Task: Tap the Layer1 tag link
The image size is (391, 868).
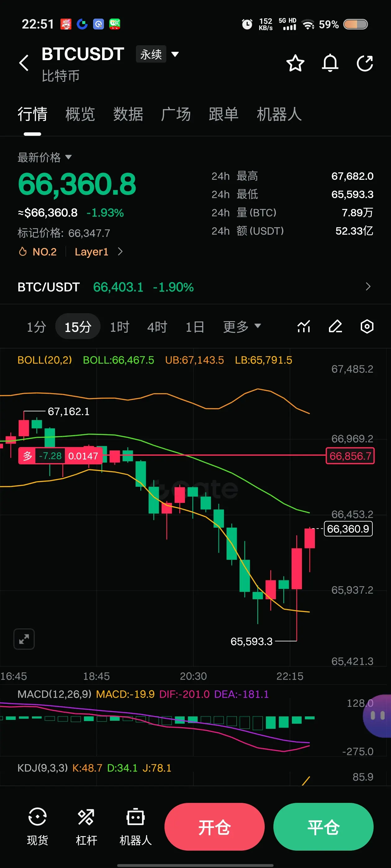Action: coord(92,252)
